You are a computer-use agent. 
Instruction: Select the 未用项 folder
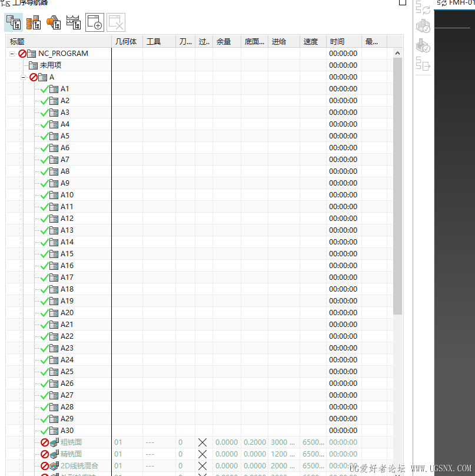(x=50, y=65)
